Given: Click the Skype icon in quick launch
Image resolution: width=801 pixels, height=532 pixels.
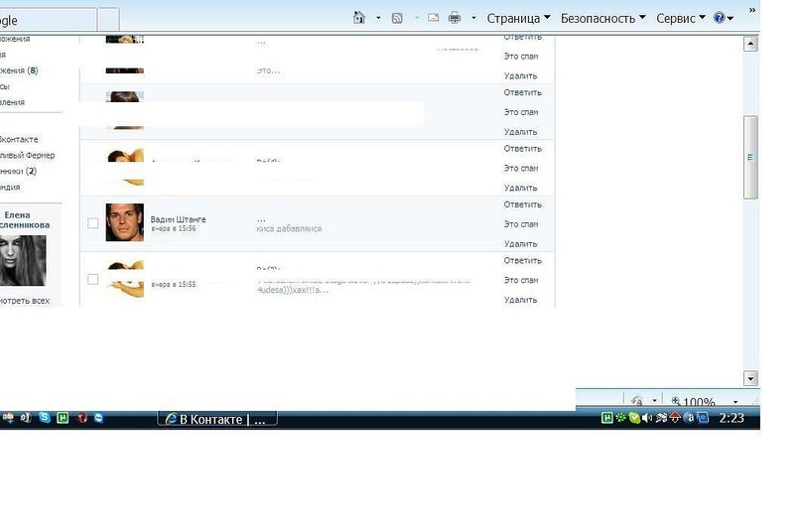Looking at the screenshot, I should 45,419.
